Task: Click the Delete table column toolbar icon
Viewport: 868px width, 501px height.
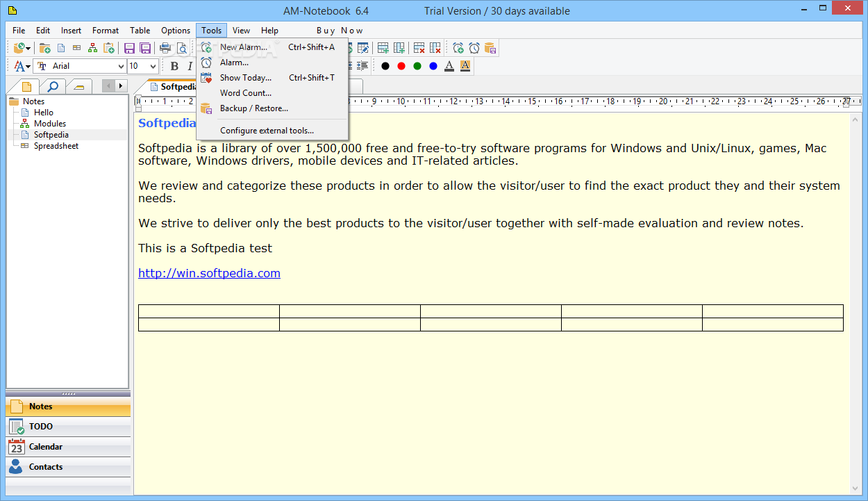Action: (435, 48)
